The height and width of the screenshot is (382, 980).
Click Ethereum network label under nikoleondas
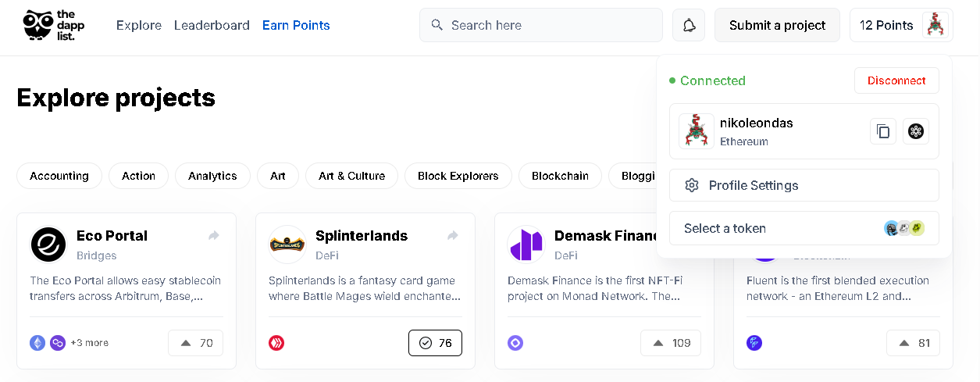pyautogui.click(x=744, y=141)
